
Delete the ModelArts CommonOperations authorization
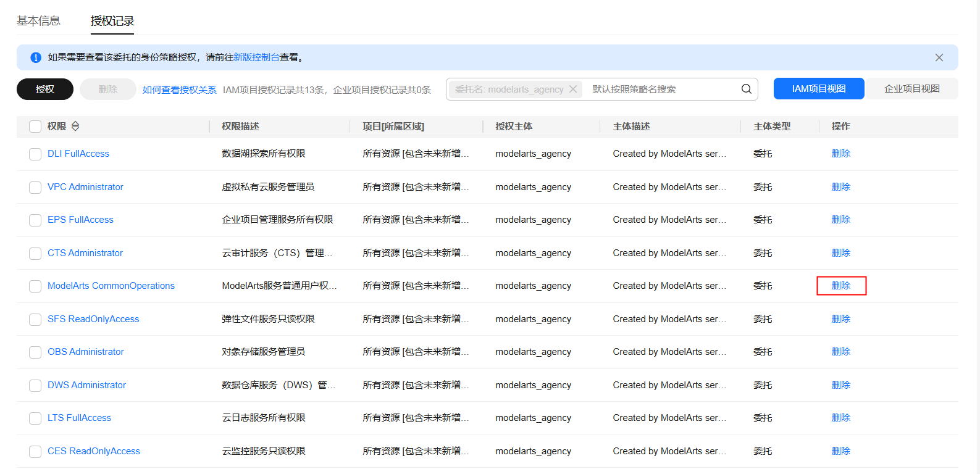pyautogui.click(x=841, y=286)
